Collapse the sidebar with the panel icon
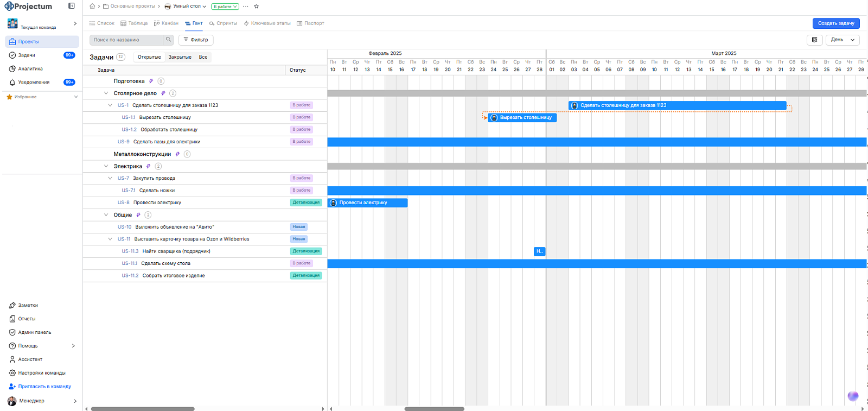The width and height of the screenshot is (868, 411). pyautogui.click(x=72, y=6)
